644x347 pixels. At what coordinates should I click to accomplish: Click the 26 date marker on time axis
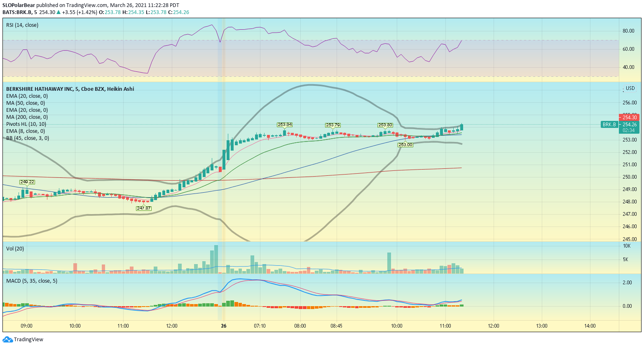(x=224, y=326)
